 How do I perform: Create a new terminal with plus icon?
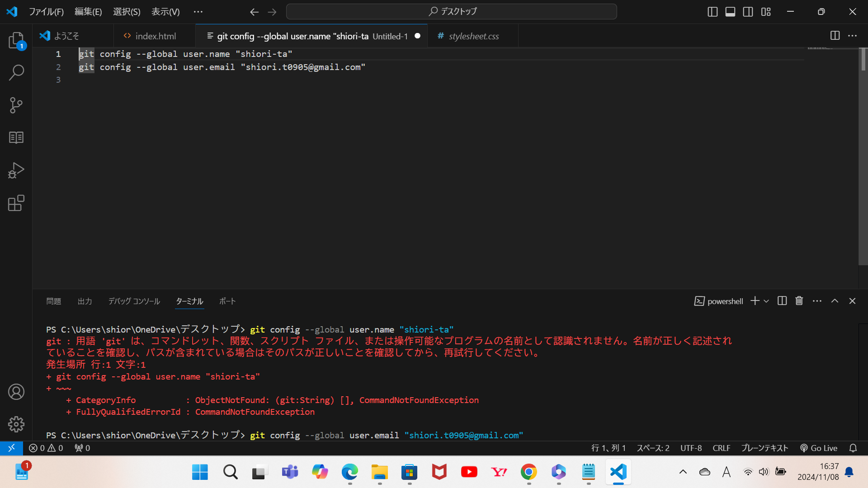tap(755, 301)
